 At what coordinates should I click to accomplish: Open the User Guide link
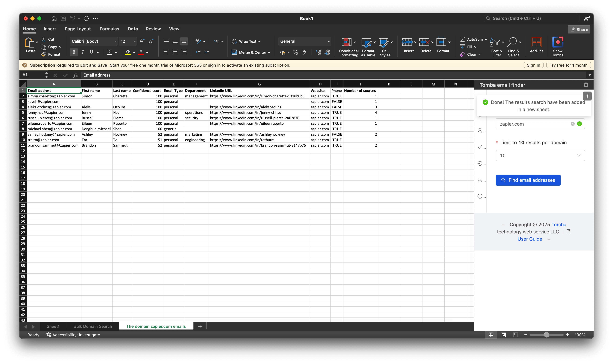coord(530,239)
